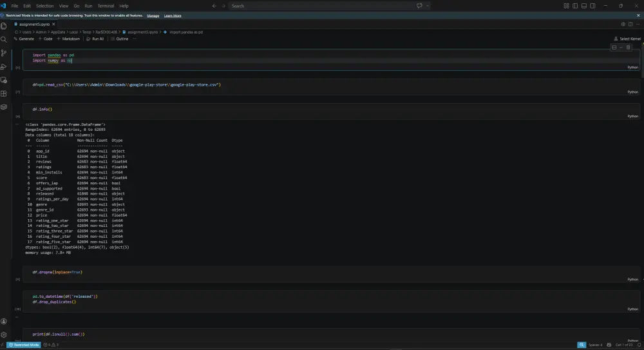
Task: Open output options ellipsis of df.info() cell
Action: pyautogui.click(x=17, y=124)
